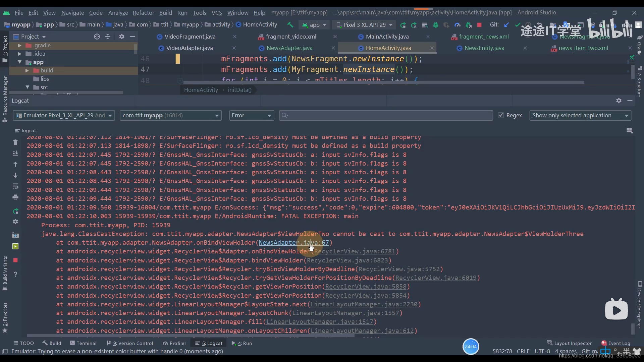
Task: Stop the running app with red square
Action: coord(479,25)
